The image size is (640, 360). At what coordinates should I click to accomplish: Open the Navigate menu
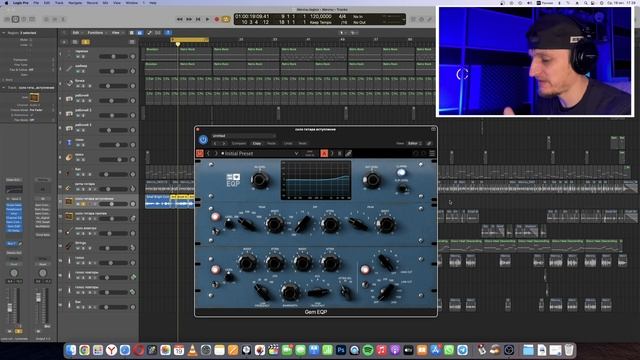pos(75,3)
